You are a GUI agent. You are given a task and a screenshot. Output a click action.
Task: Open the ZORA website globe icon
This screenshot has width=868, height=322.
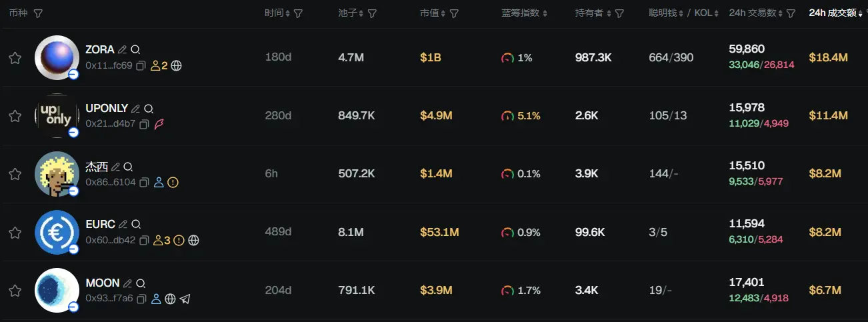click(x=177, y=66)
